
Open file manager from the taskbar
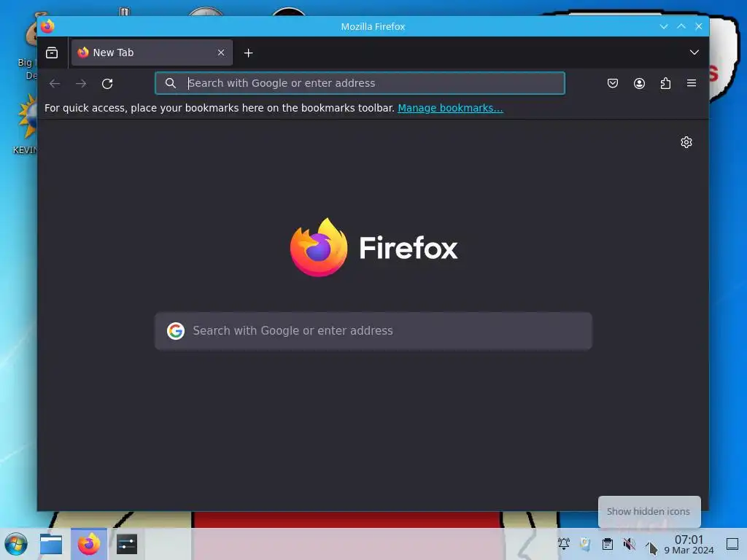(51, 544)
